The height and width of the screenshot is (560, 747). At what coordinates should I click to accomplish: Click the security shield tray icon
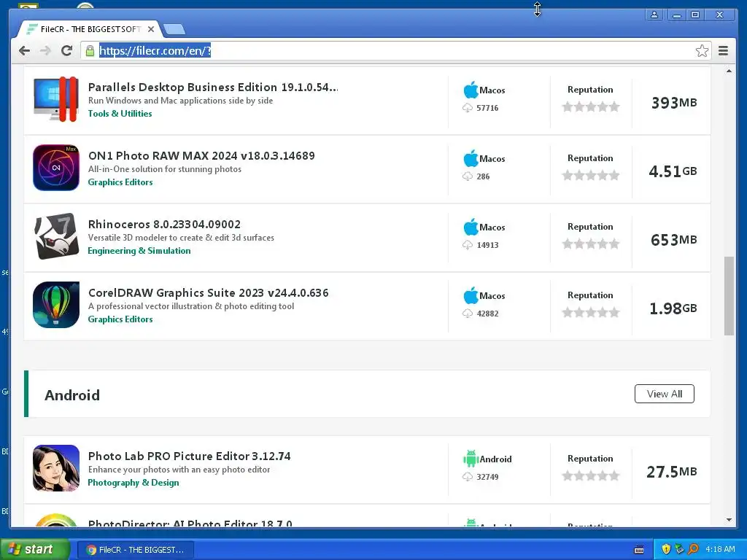[x=666, y=549]
